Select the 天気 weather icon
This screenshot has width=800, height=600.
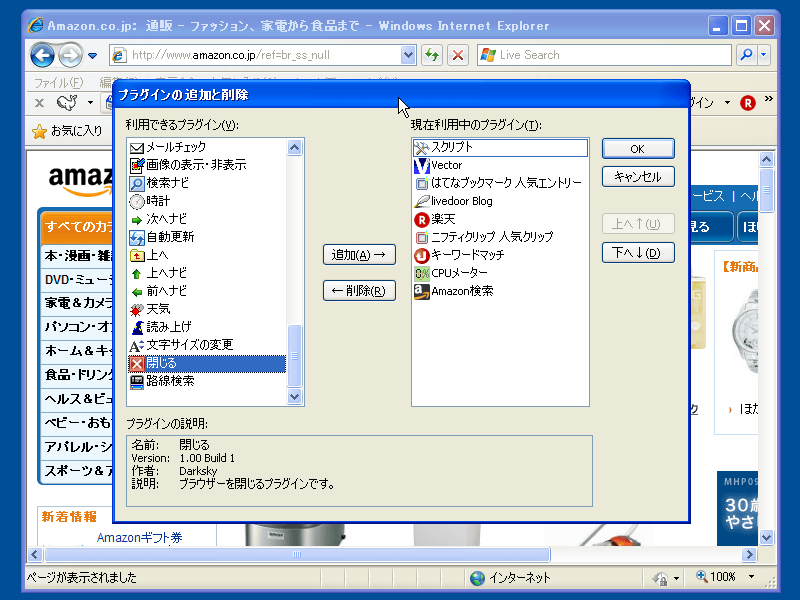click(x=137, y=310)
